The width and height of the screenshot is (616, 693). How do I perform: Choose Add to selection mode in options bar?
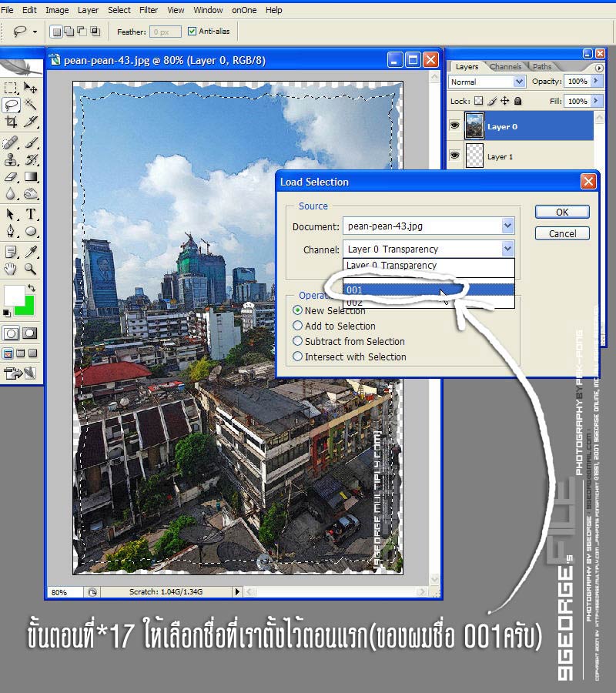[69, 32]
